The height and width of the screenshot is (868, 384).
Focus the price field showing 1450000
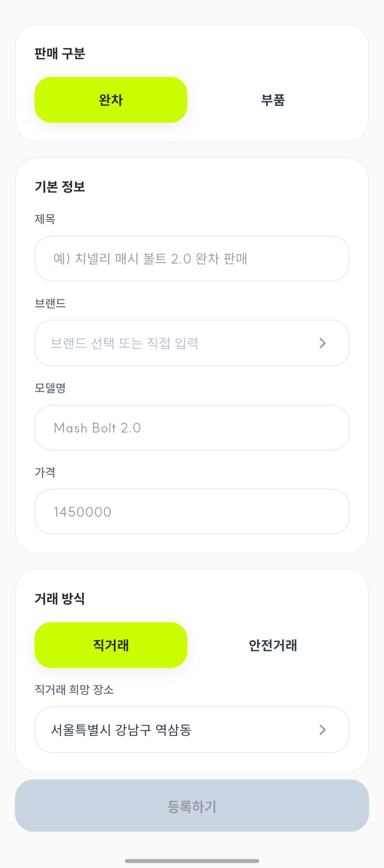[x=192, y=512]
